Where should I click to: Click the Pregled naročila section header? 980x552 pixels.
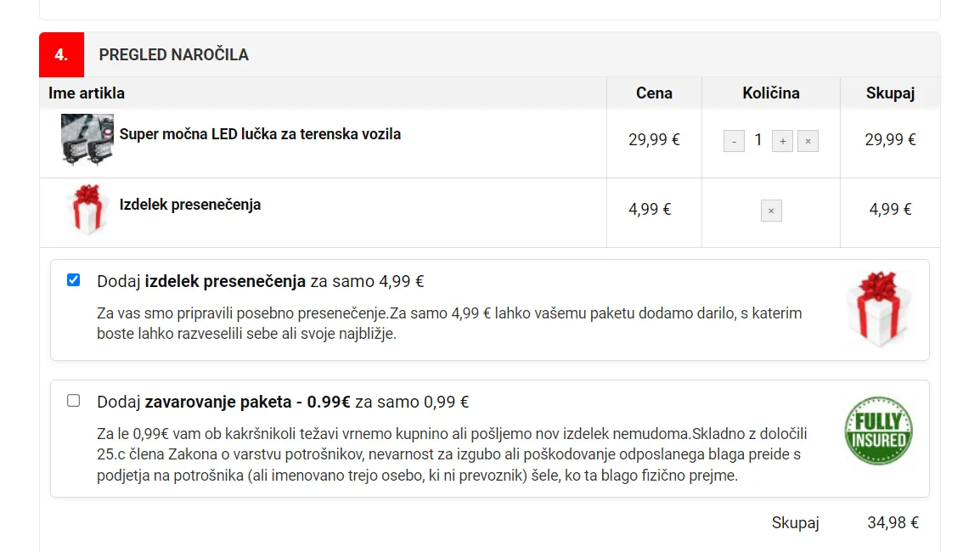click(x=174, y=54)
